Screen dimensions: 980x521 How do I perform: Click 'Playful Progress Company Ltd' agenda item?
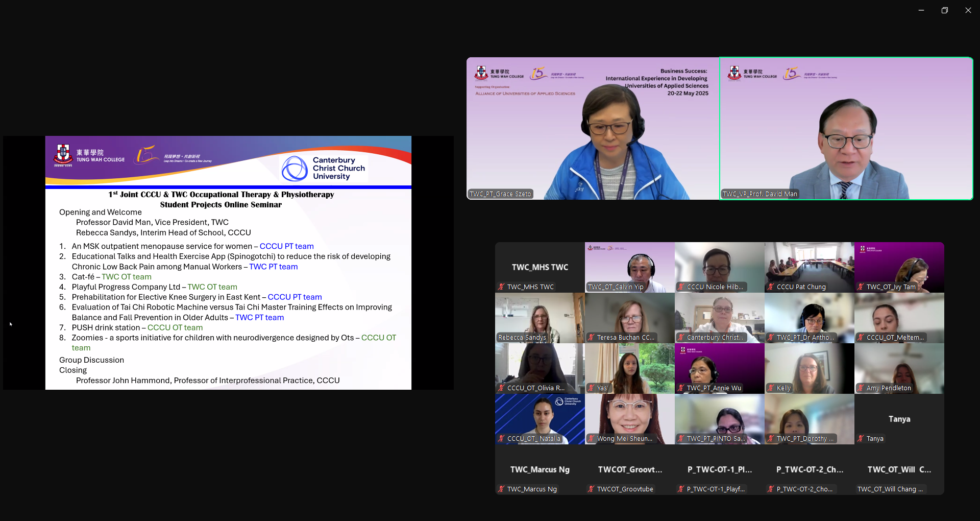tap(126, 287)
